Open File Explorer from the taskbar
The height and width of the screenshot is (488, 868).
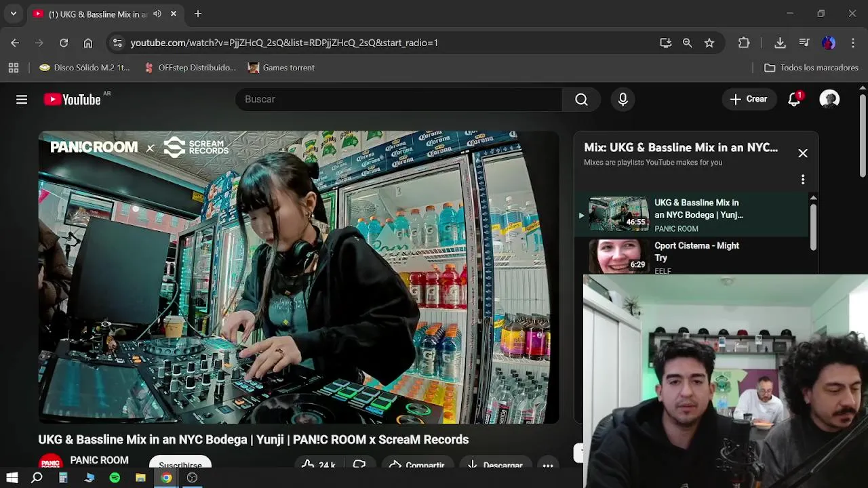(x=140, y=478)
